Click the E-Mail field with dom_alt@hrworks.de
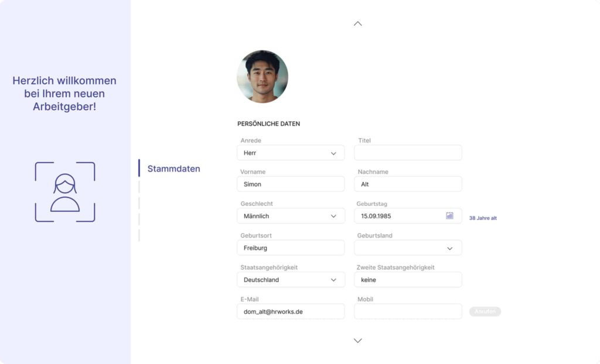Screen dimensions: 600x364 [x=291, y=311]
